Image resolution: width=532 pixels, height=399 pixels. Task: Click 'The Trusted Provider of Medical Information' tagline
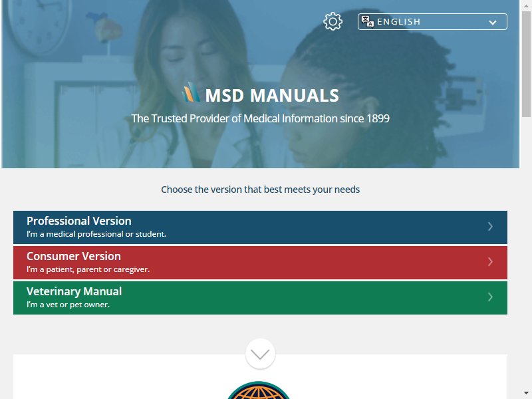pyautogui.click(x=260, y=118)
